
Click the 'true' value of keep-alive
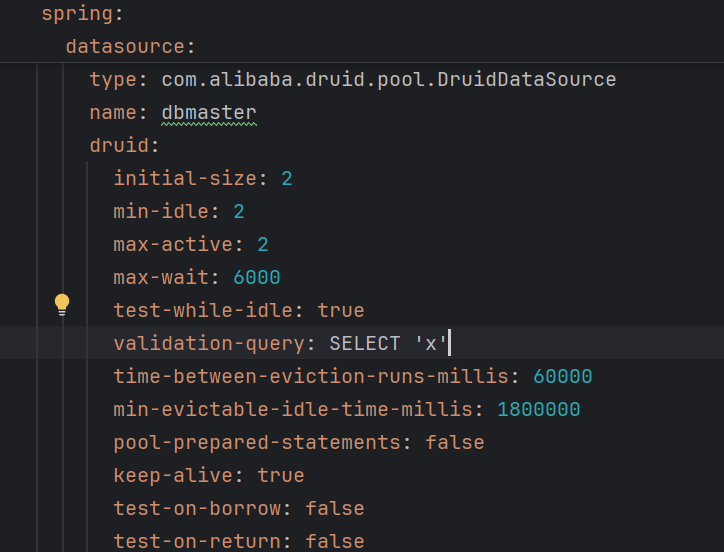(x=281, y=476)
